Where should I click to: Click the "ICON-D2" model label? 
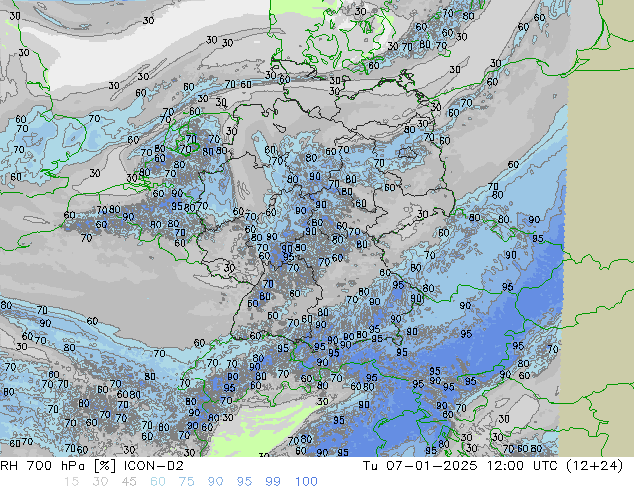click(154, 466)
